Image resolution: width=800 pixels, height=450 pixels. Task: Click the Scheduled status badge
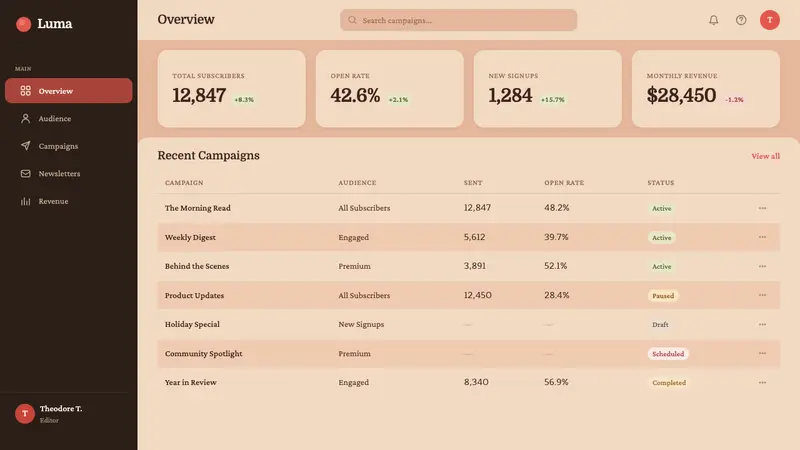tap(668, 354)
